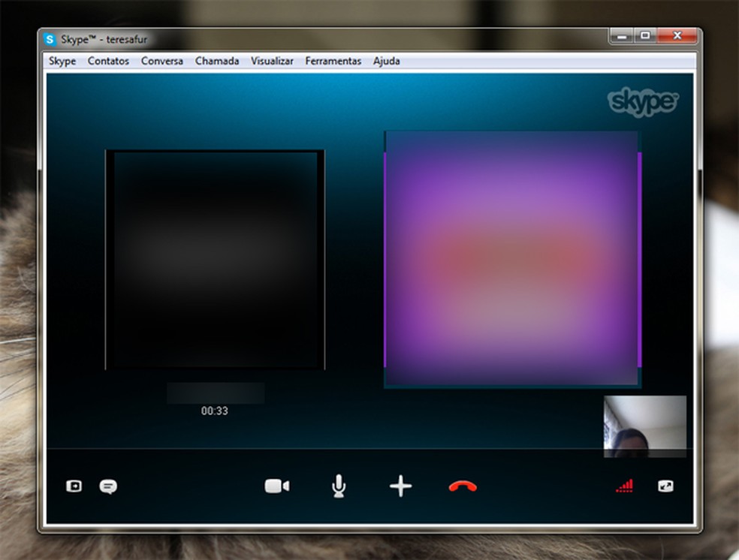Open the chat message bubble icon
The image size is (739, 560).
tap(108, 486)
